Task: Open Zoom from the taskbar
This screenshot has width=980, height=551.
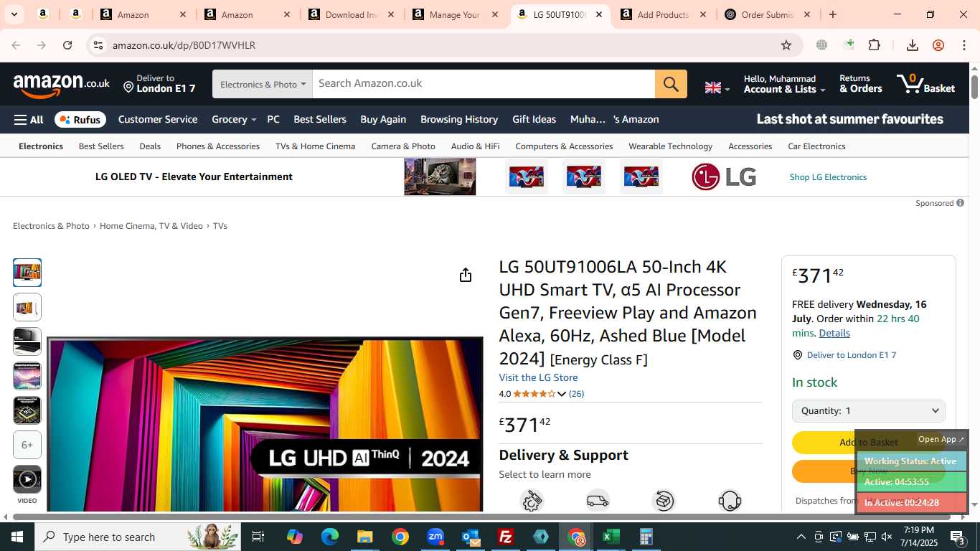Action: pyautogui.click(x=435, y=537)
